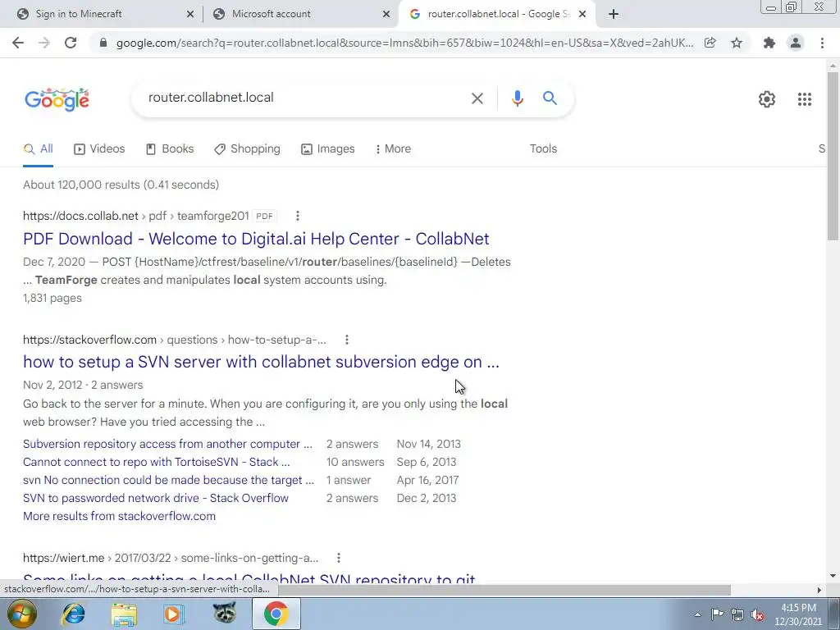Open Subversion repository access from another computer
This screenshot has height=630, width=840.
[x=167, y=444]
